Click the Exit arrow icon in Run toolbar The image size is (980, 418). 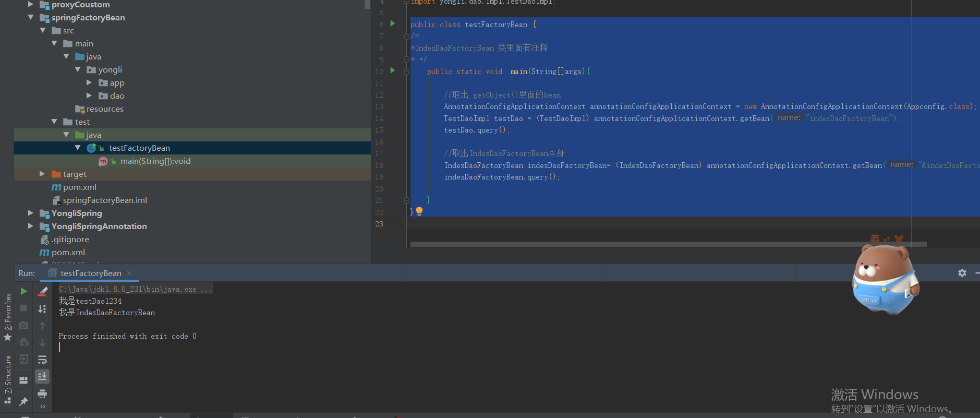(23, 360)
